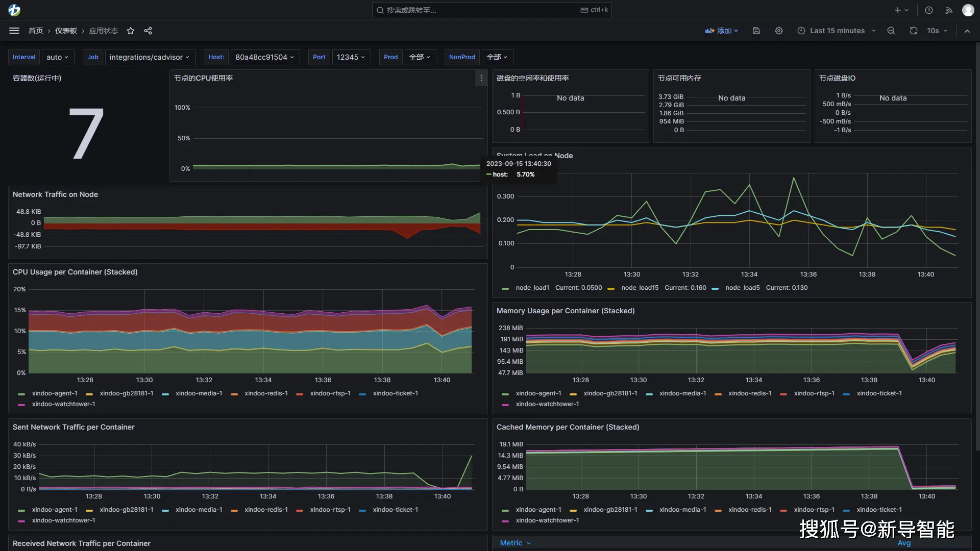Open the hamburger navigation menu
Screen dimensions: 980x551
tap(14, 31)
